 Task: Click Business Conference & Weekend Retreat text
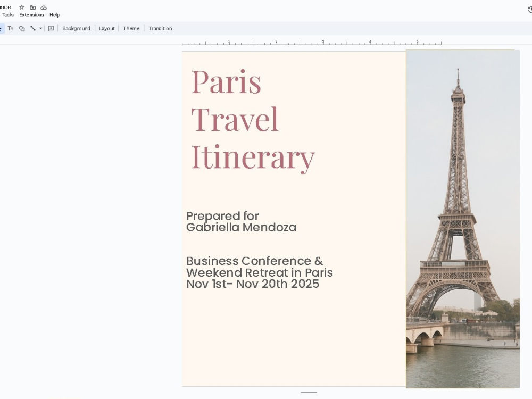pos(260,267)
